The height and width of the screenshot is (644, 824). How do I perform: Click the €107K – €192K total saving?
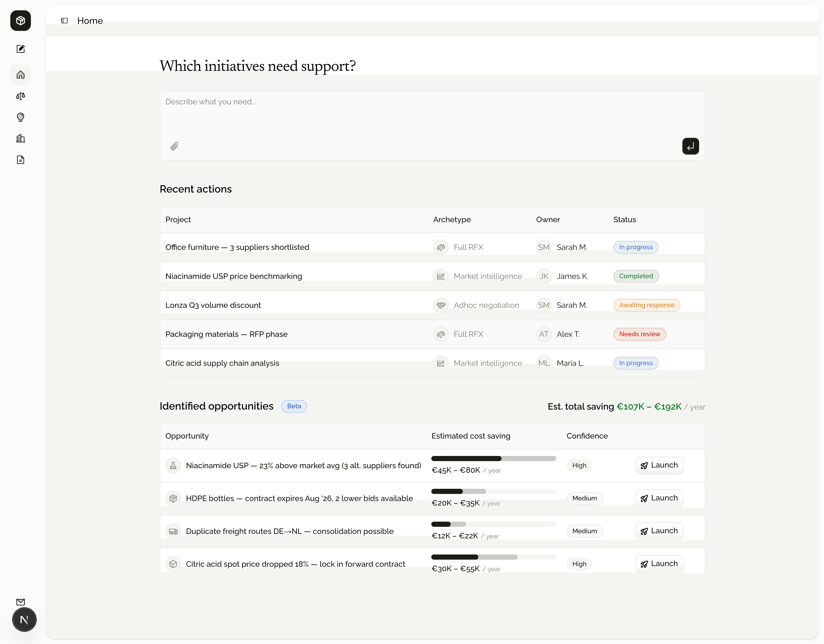point(649,407)
